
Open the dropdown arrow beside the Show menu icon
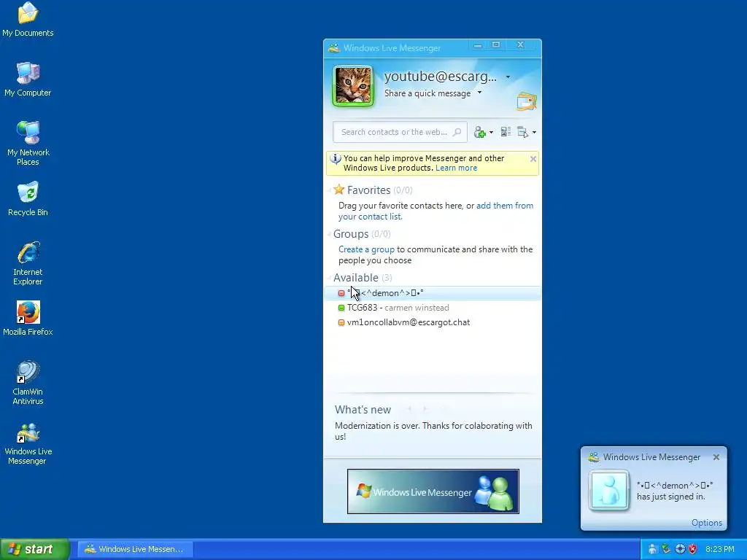[x=534, y=133]
